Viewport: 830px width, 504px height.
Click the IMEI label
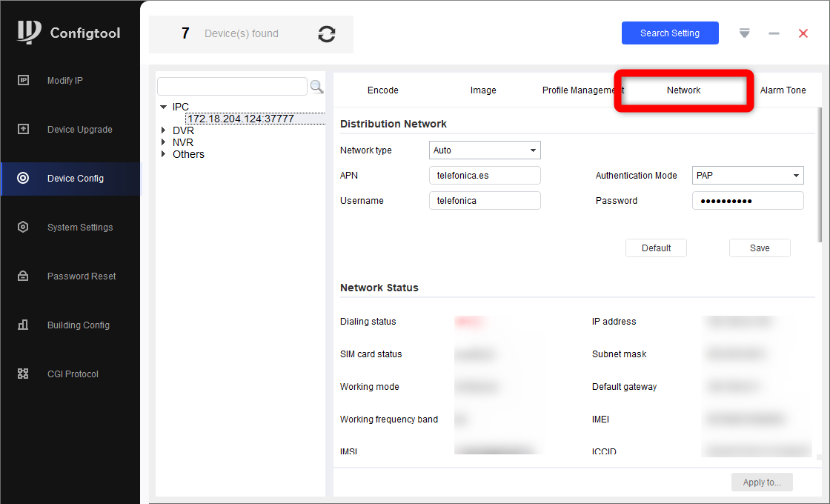pyautogui.click(x=600, y=420)
